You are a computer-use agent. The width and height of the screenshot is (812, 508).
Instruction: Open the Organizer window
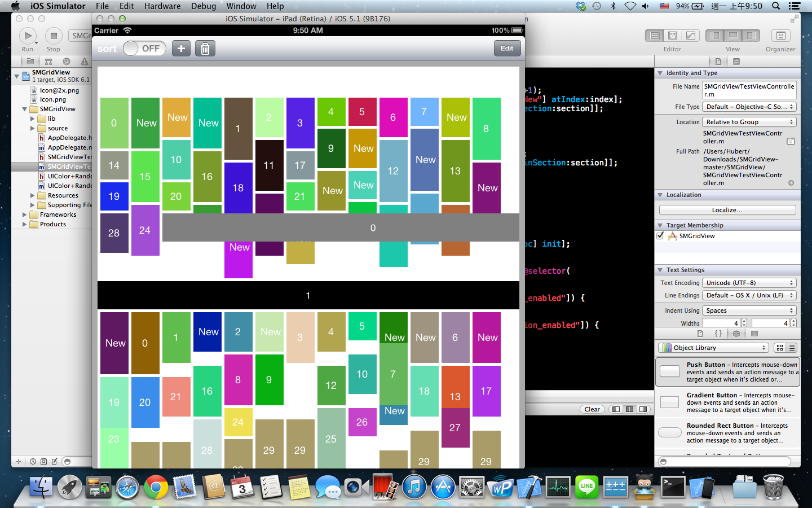780,36
